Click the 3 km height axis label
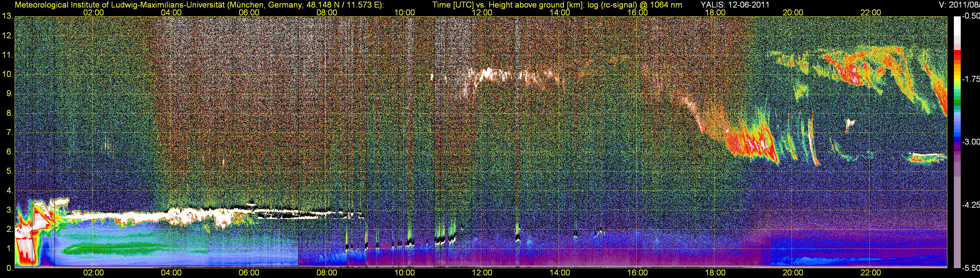 click(9, 210)
